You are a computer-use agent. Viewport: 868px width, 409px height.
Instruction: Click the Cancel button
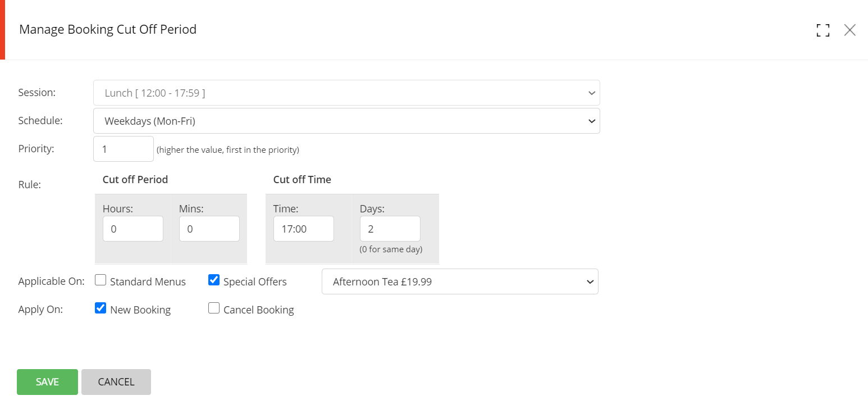tap(116, 382)
